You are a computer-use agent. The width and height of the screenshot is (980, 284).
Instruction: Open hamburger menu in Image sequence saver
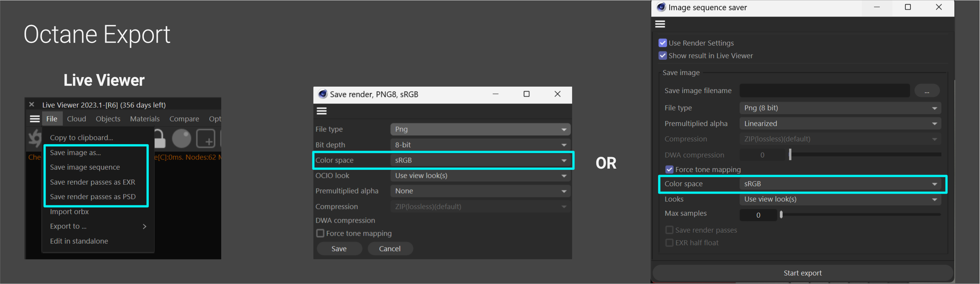point(660,24)
